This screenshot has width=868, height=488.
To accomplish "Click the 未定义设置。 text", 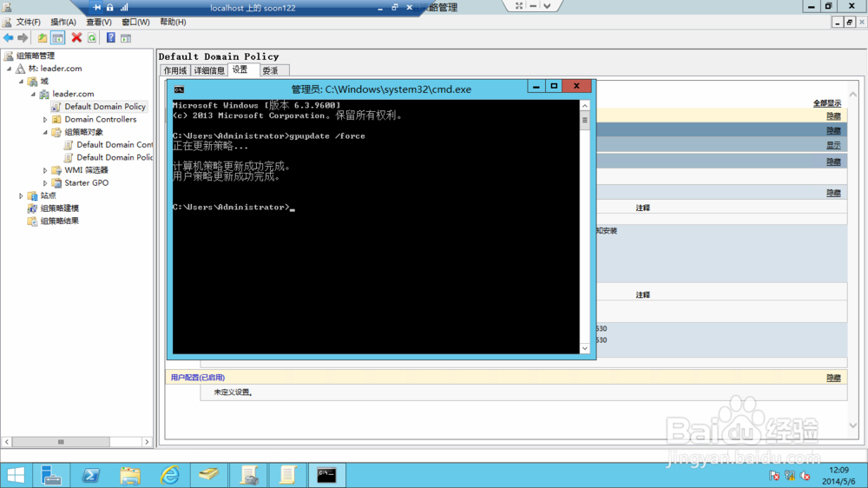I will 233,392.
